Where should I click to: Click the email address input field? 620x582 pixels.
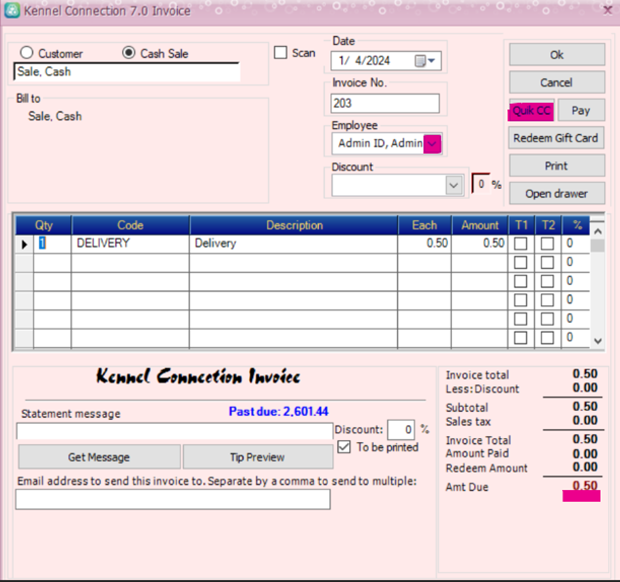(x=173, y=499)
